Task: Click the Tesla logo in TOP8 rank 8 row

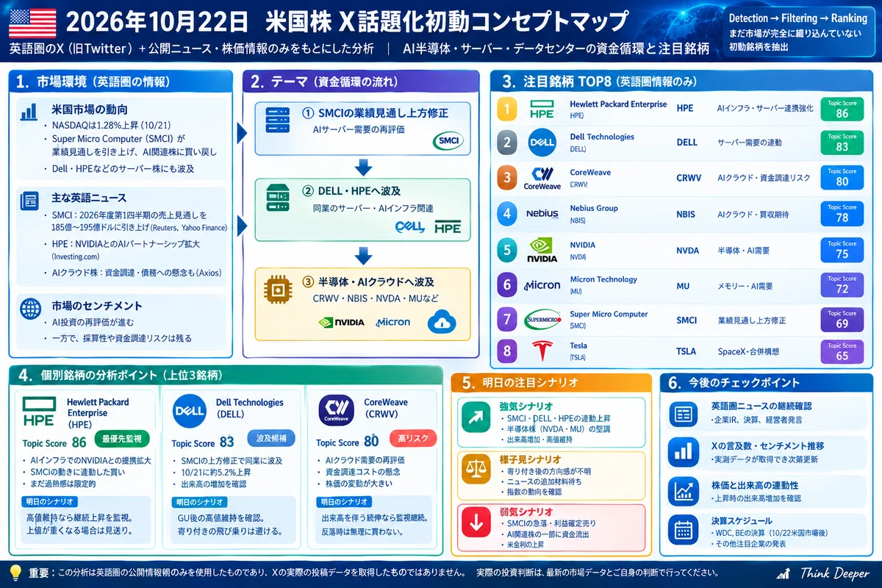Action: pyautogui.click(x=542, y=352)
